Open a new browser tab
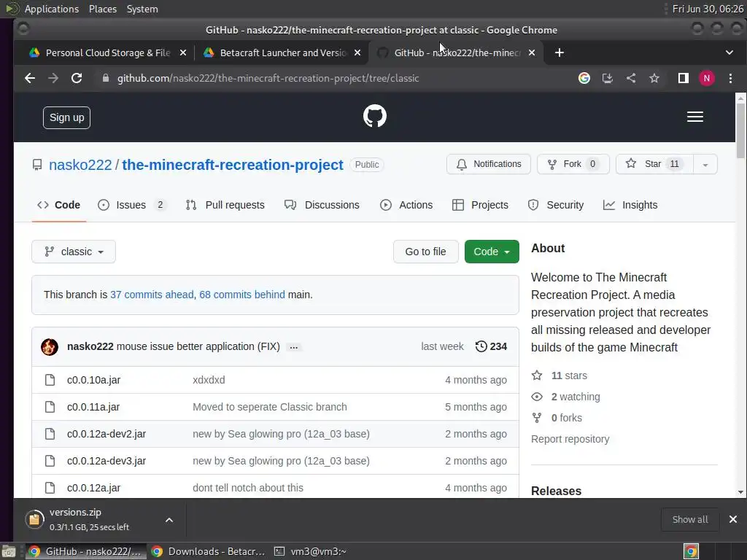 coord(560,52)
